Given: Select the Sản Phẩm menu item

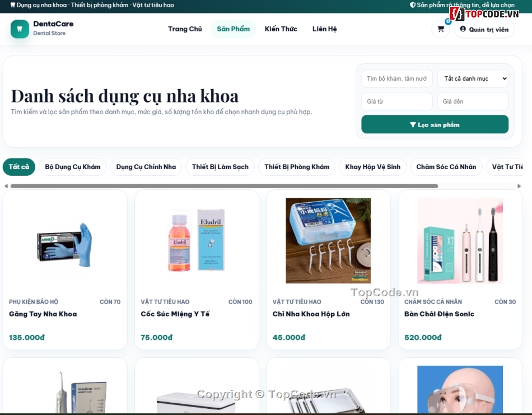Looking at the screenshot, I should [234, 29].
